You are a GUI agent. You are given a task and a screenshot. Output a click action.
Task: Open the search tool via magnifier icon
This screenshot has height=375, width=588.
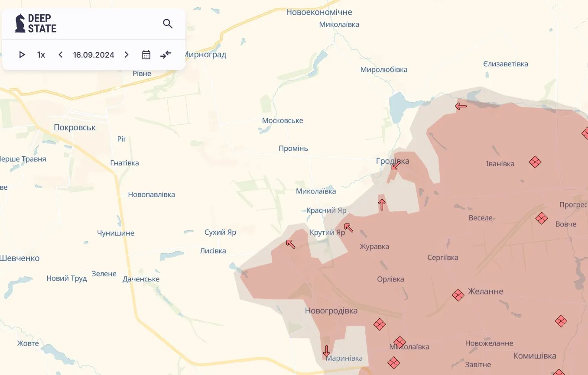click(168, 24)
